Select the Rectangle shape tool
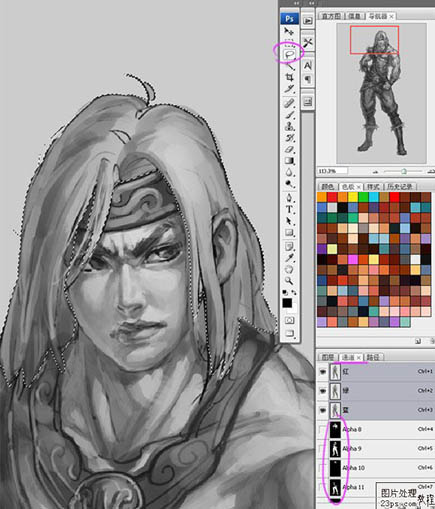The image size is (435, 509). 289,232
